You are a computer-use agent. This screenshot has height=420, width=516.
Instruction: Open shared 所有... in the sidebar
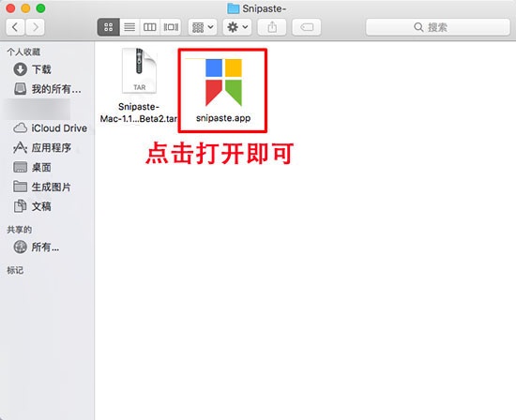pyautogui.click(x=37, y=247)
